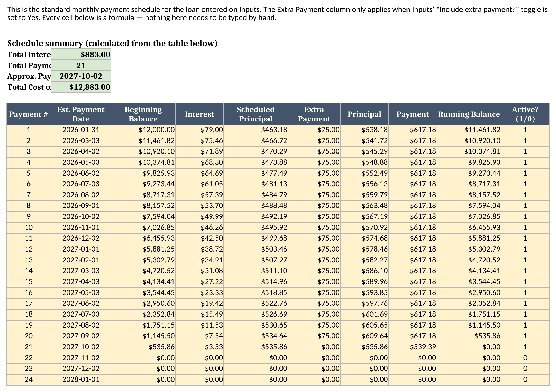Select beginning balance $12,000.00

143,130
